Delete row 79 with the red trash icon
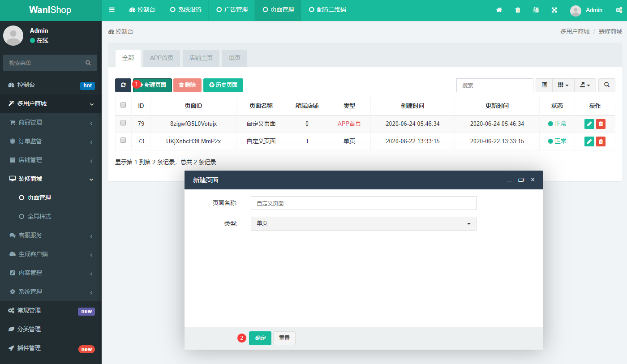Screen dimensions: 627x364 point(601,124)
